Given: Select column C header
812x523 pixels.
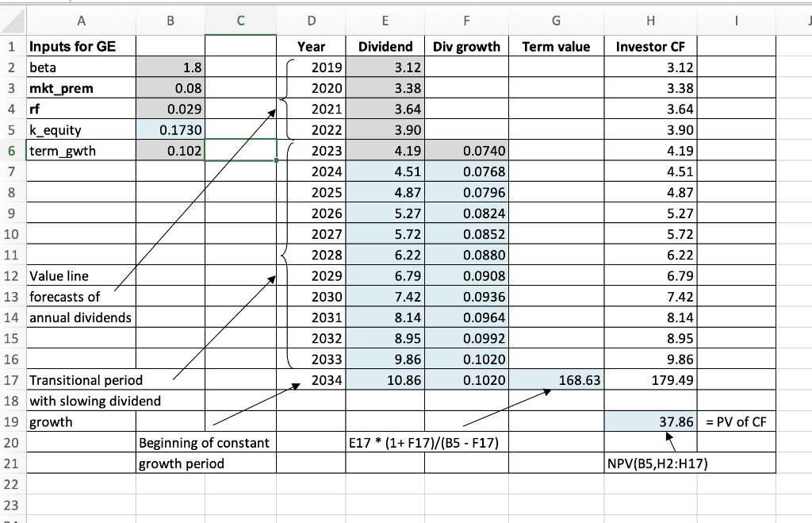Looking at the screenshot, I should click(240, 21).
